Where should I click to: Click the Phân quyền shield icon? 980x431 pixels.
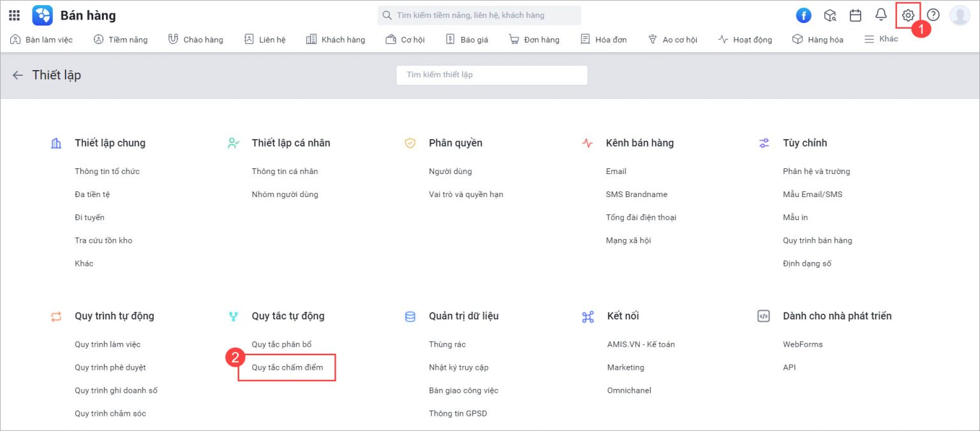(410, 143)
